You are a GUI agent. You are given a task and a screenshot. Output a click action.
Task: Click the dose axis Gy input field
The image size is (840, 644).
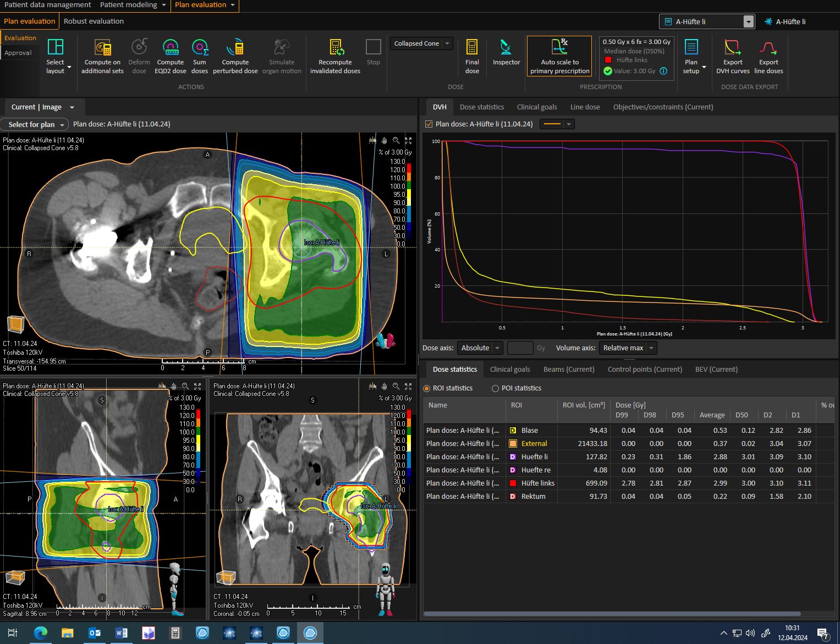coord(520,348)
